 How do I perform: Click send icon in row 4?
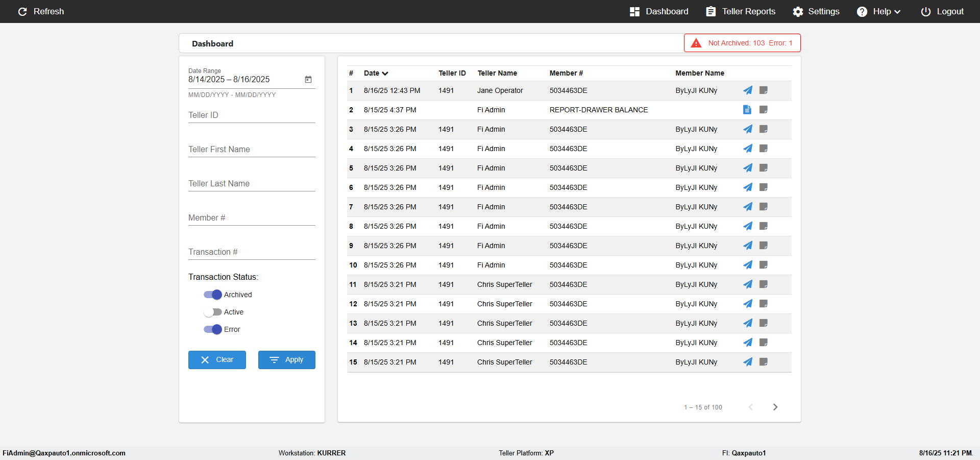[748, 149]
